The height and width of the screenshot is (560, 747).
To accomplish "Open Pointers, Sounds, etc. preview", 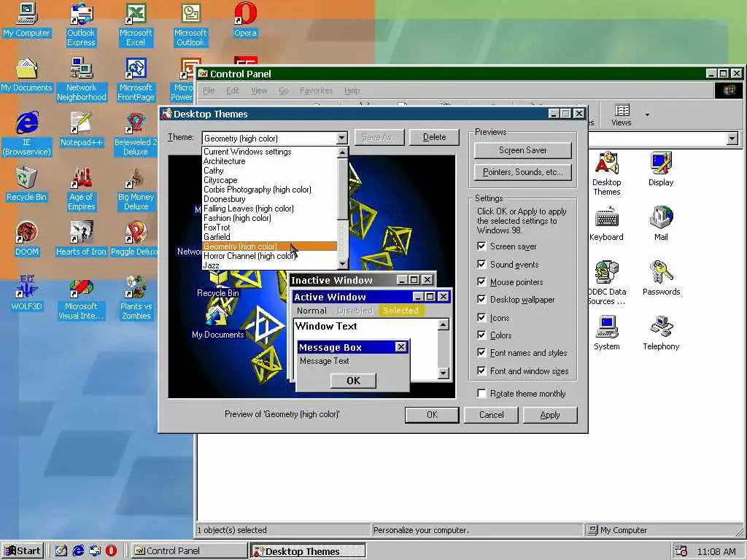I will (522, 172).
